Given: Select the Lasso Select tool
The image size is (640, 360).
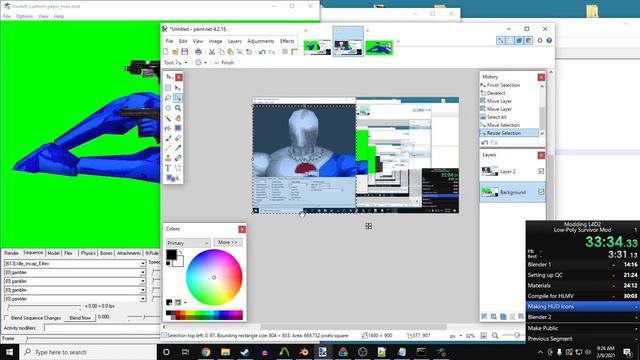Looking at the screenshot, I should coord(168,98).
